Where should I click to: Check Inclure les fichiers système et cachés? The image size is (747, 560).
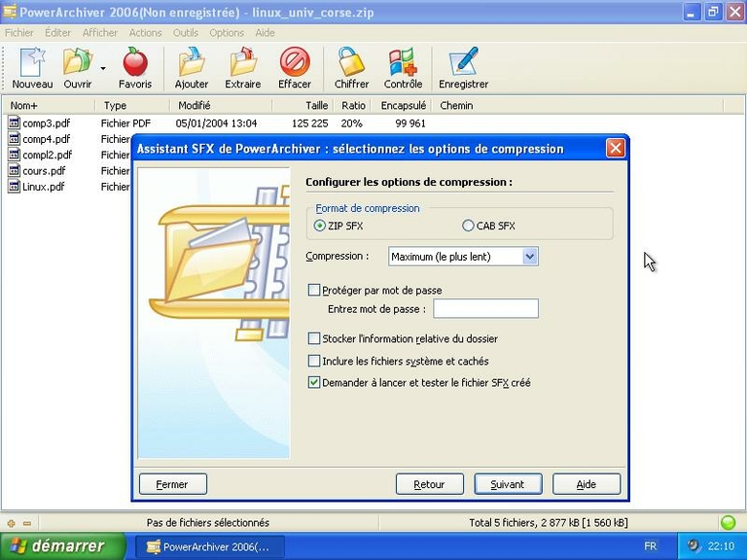click(314, 361)
